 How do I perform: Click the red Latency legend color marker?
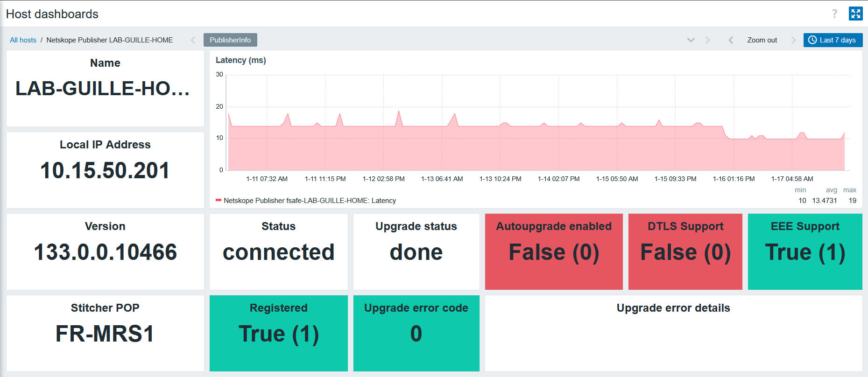tap(218, 200)
